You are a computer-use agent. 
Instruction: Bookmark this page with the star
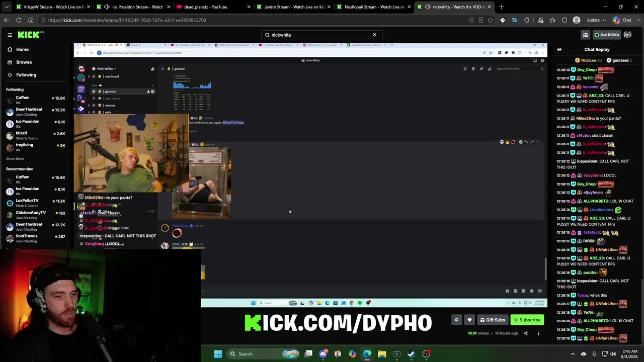pos(491,20)
